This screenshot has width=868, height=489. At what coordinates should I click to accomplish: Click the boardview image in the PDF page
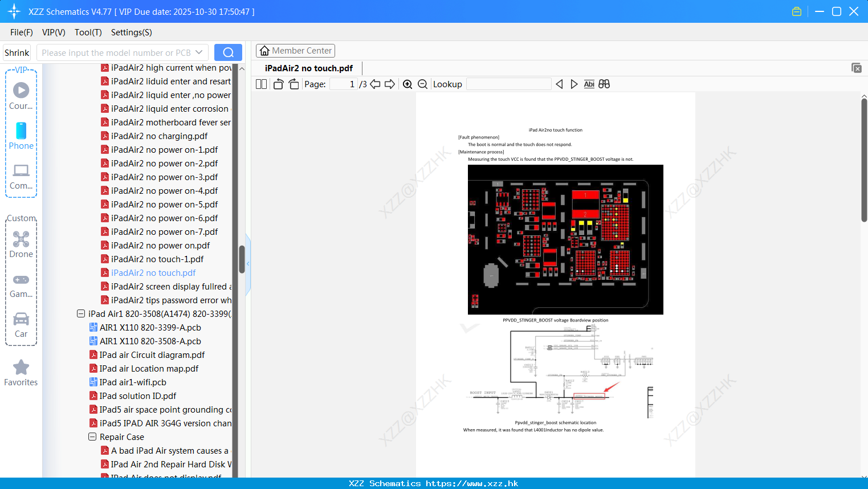pyautogui.click(x=565, y=239)
